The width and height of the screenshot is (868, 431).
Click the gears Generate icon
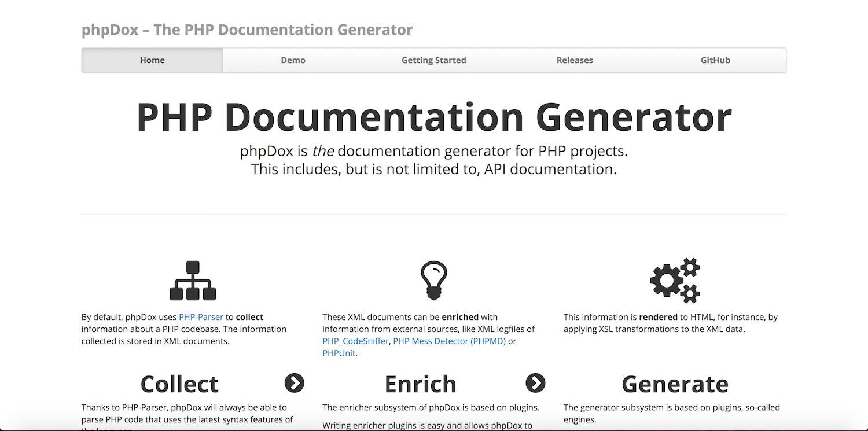675,281
